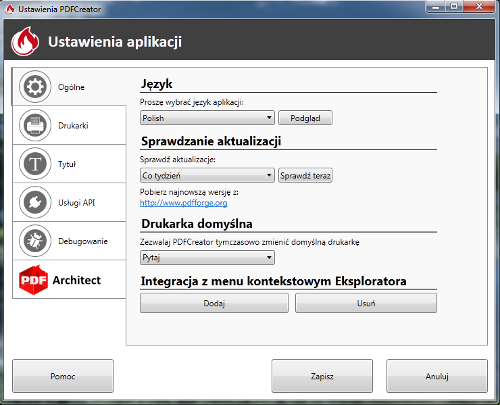Open help with the Pomoc button
The width and height of the screenshot is (500, 405).
pos(63,376)
